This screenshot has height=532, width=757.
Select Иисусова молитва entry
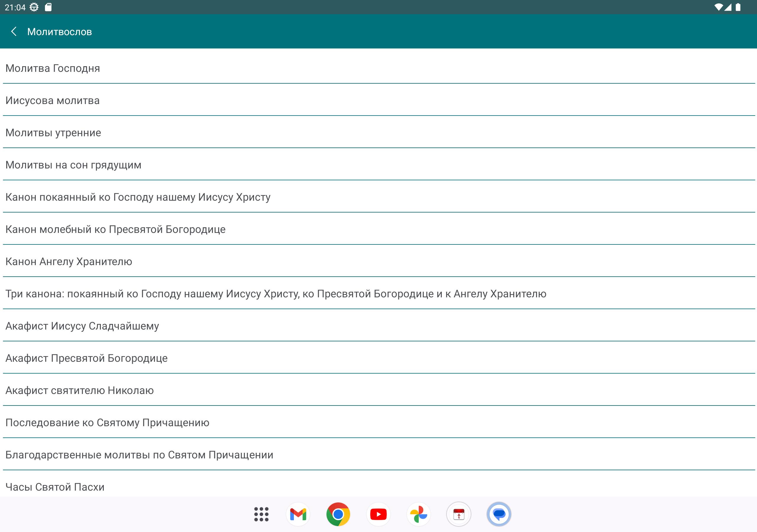click(53, 100)
